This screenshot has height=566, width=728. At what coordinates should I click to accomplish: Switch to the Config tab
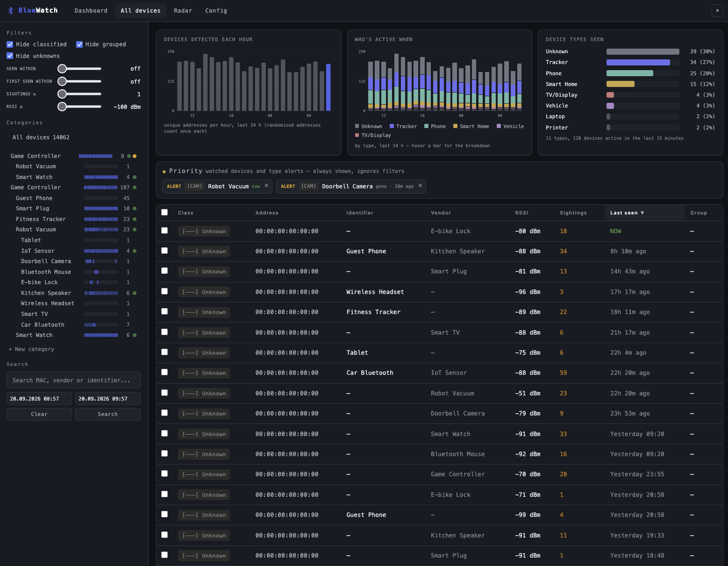(216, 10)
